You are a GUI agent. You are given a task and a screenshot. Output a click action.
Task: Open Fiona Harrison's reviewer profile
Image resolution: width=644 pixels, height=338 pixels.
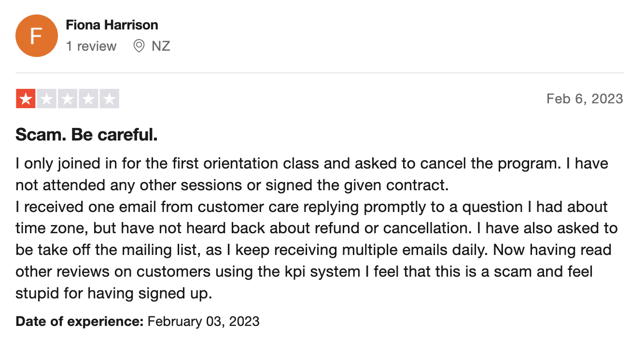click(112, 25)
